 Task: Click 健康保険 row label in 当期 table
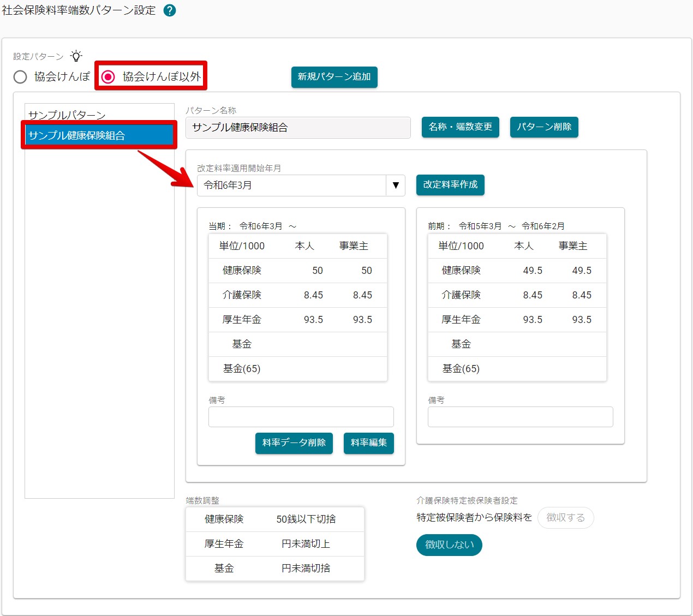242,271
